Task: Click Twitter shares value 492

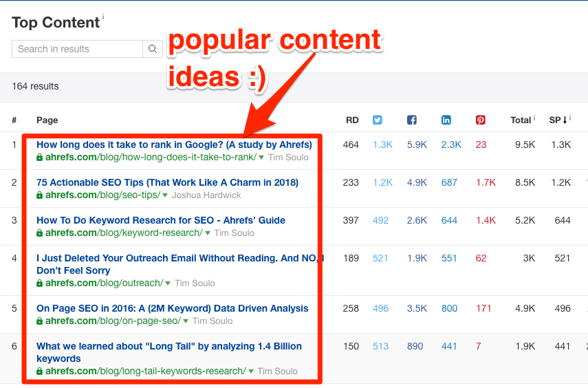Action: (380, 221)
